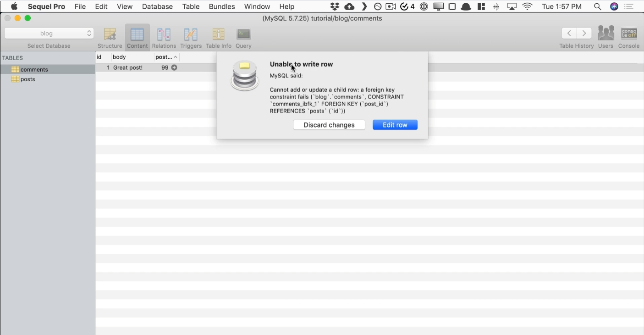Viewport: 644px width, 335px height.
Task: Sort by the post_id column header
Action: point(166,57)
